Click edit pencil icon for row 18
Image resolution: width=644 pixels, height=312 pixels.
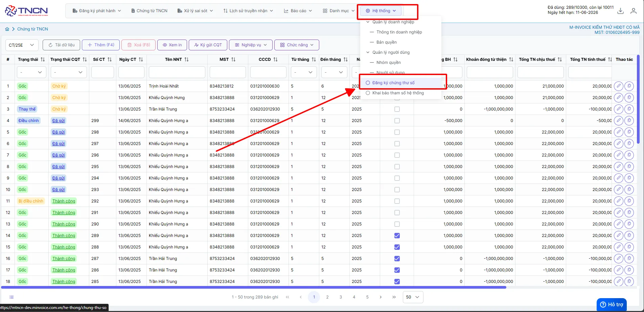619,282
